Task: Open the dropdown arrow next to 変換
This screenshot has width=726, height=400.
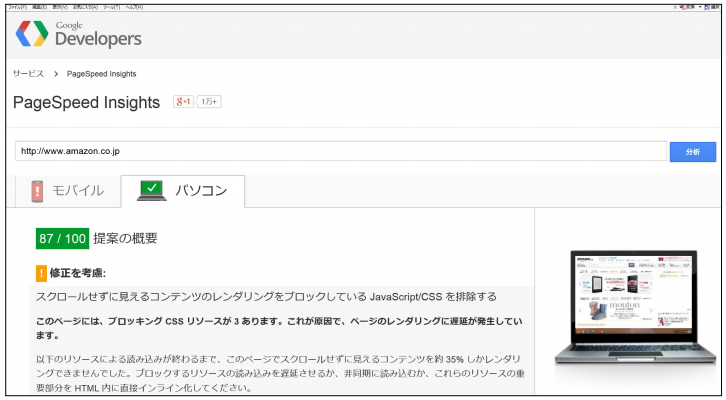Action: point(700,7)
